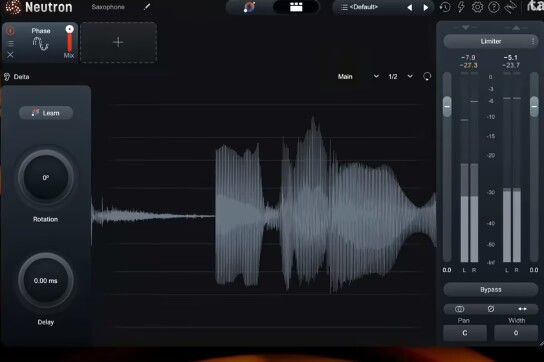Click the Bypass button
The width and height of the screenshot is (544, 362).
pos(491,289)
